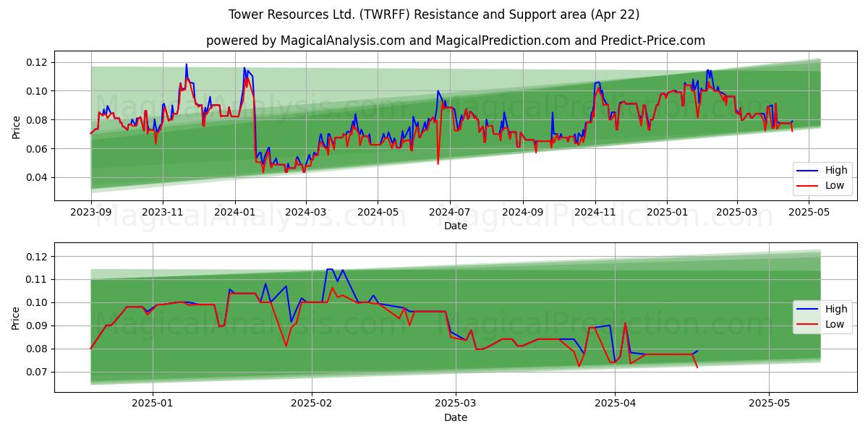Click the '2025-04' label on bottom chart axis
The image size is (868, 434).
[x=615, y=404]
